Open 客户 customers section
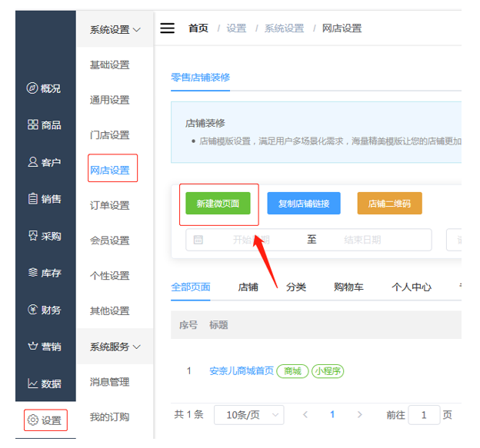The image size is (480, 448). (44, 162)
